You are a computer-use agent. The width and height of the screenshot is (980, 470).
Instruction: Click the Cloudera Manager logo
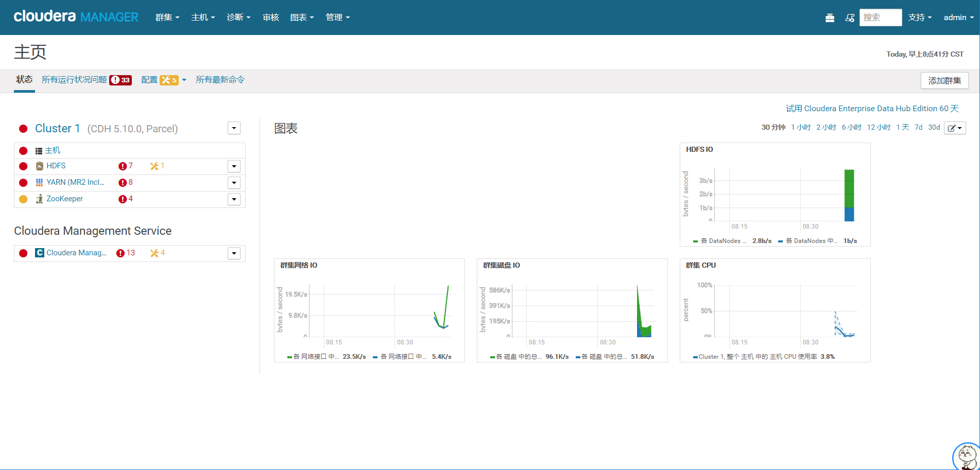[76, 16]
